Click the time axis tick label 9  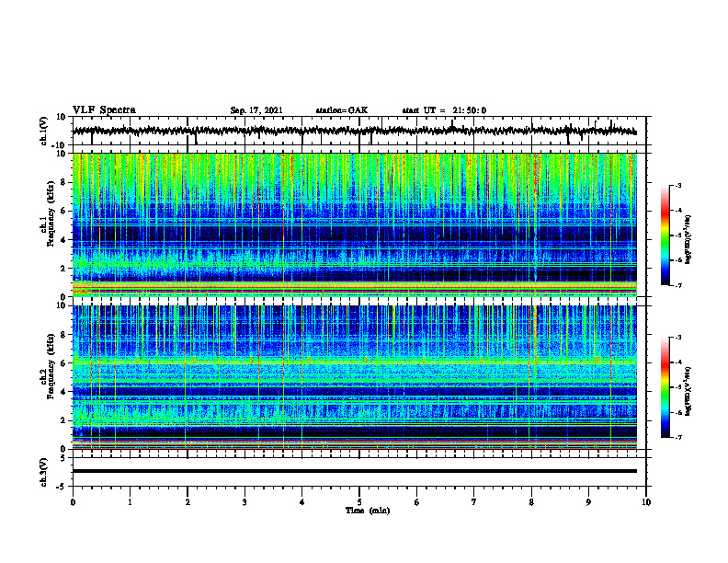pos(588,502)
